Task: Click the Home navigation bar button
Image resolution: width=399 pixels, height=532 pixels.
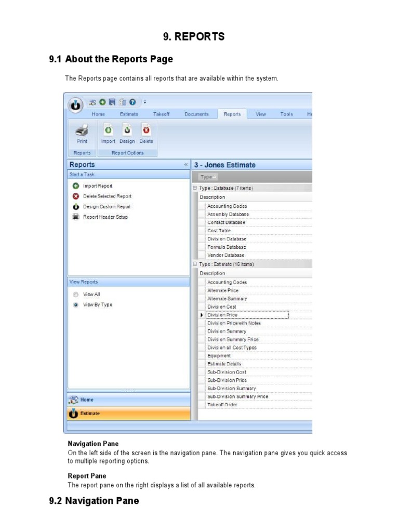Action: pos(129,400)
